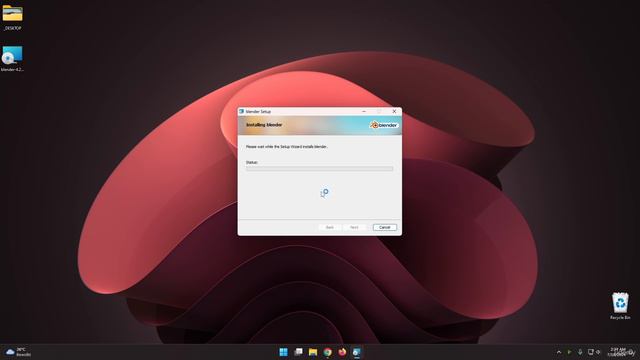Cancel the Blender installation
Image resolution: width=640 pixels, height=360 pixels.
[x=384, y=227]
